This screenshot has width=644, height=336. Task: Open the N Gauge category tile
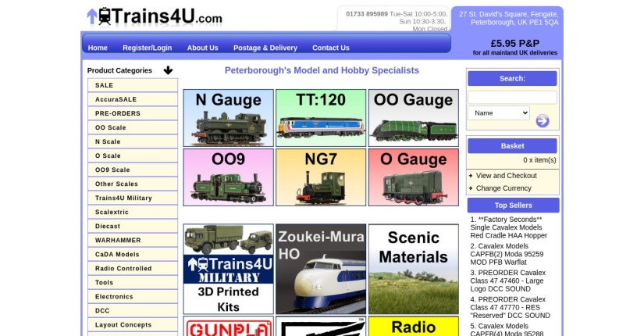229,118
